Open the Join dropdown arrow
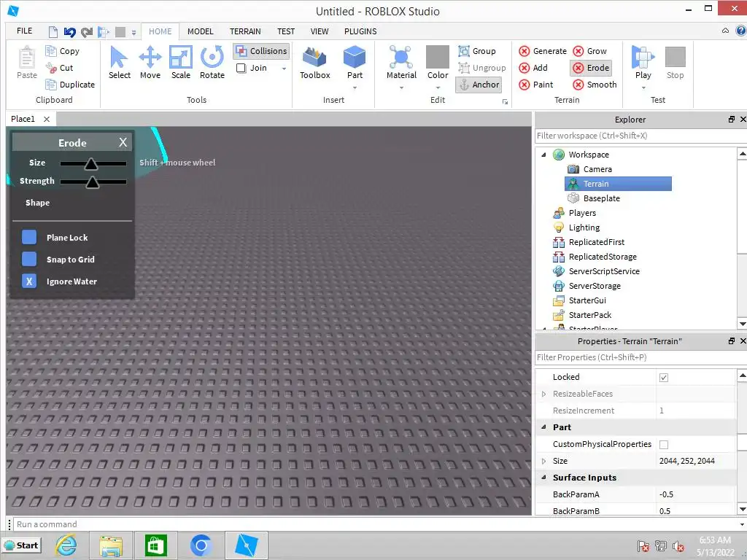The width and height of the screenshot is (747, 560). 284,69
